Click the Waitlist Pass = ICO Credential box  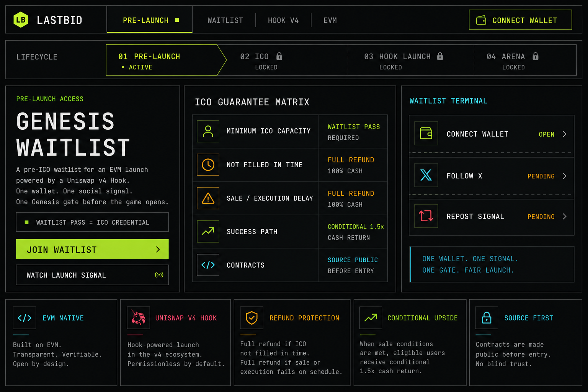tap(92, 222)
